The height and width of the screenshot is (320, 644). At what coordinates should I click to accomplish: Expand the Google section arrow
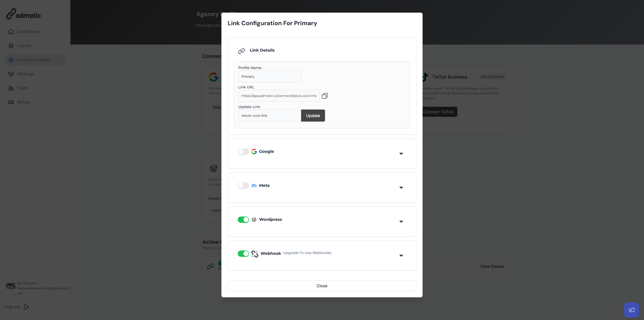click(x=401, y=154)
